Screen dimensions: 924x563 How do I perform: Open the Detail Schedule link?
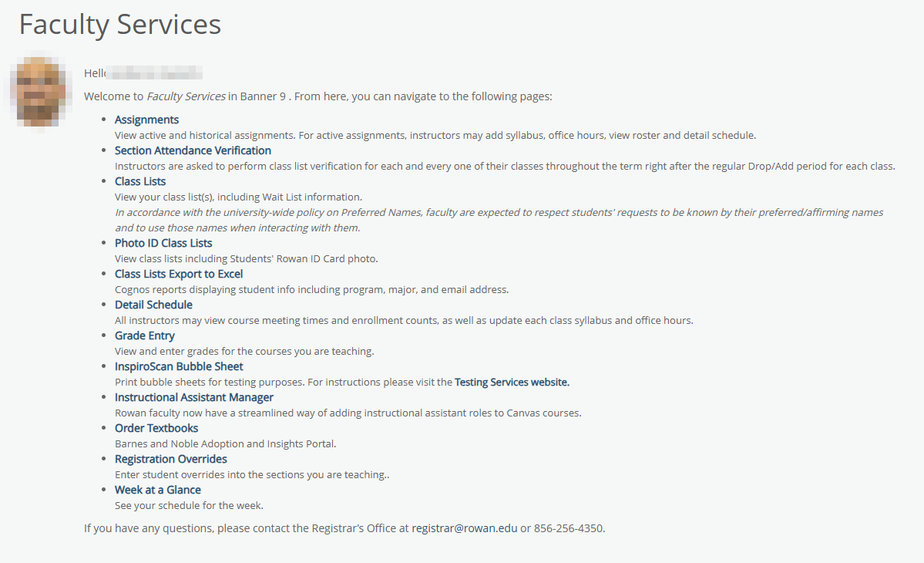pyautogui.click(x=153, y=305)
